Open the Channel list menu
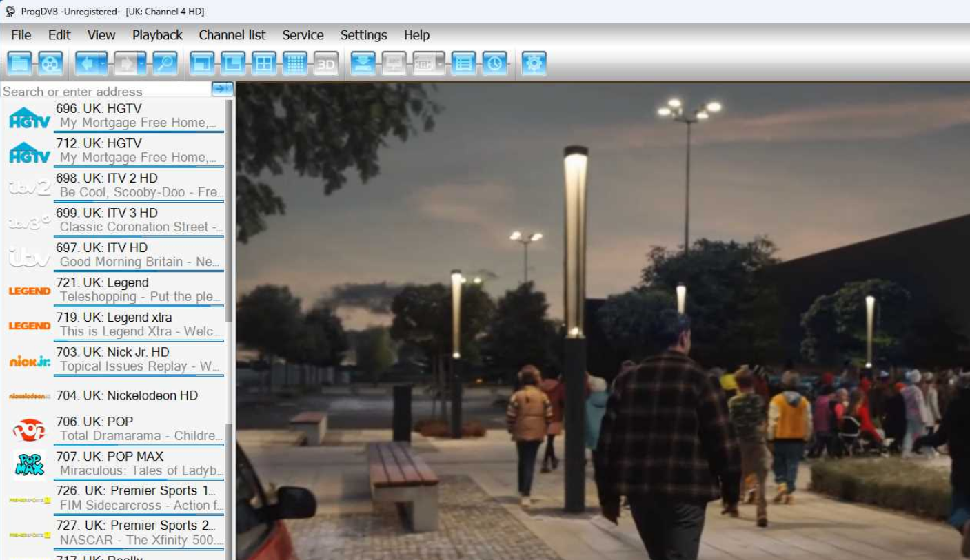 tap(232, 35)
